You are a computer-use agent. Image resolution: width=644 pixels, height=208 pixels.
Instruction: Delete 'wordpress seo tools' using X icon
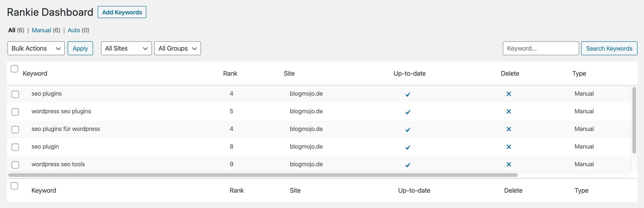tap(508, 164)
